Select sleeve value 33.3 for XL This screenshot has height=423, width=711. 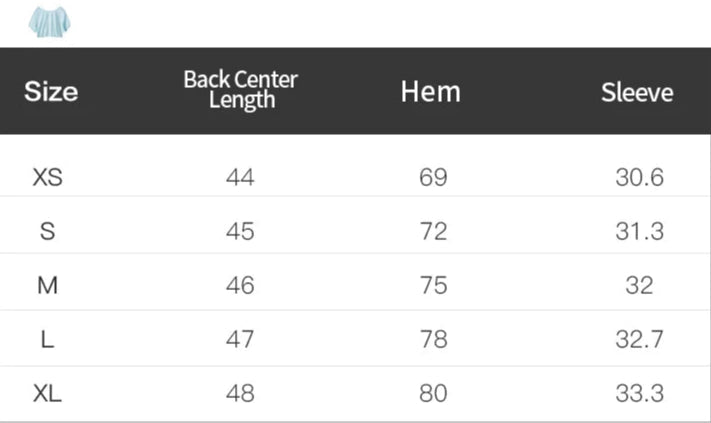[x=640, y=393]
